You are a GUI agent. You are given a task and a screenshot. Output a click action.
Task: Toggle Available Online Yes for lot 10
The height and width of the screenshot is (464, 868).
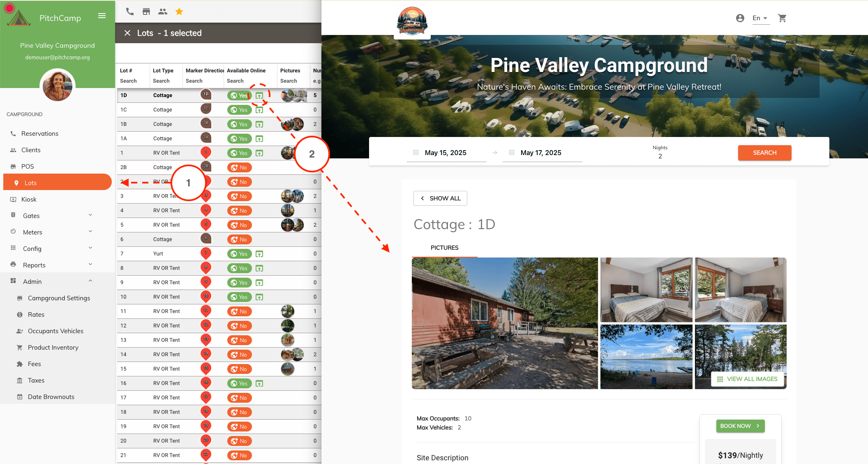point(239,297)
